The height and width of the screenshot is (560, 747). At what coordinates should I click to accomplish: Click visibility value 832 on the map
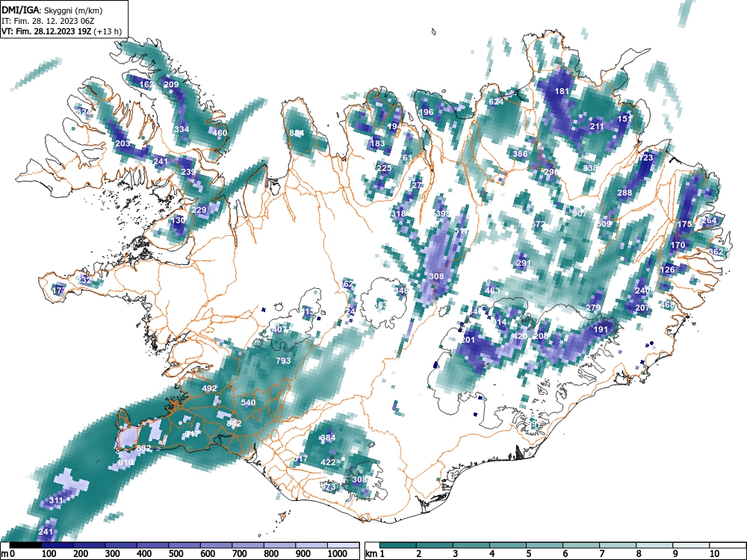143,448
